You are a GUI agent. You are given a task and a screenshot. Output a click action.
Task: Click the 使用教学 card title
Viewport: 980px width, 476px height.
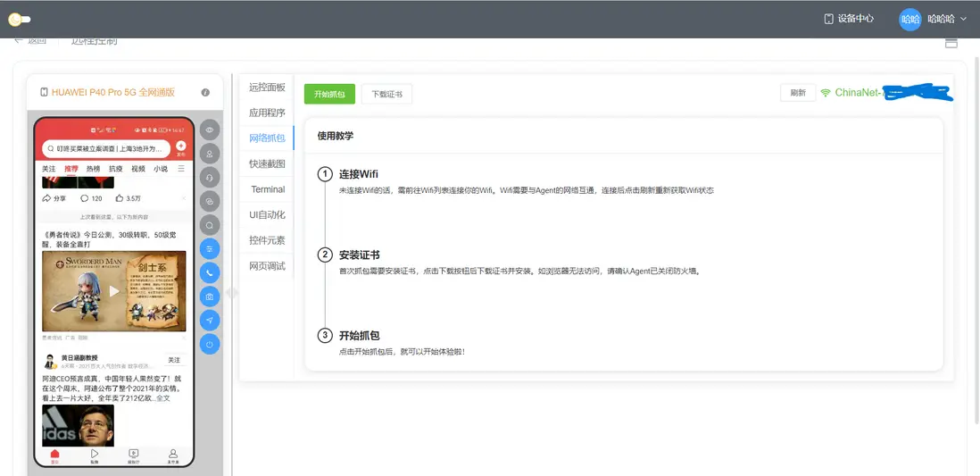click(x=336, y=136)
